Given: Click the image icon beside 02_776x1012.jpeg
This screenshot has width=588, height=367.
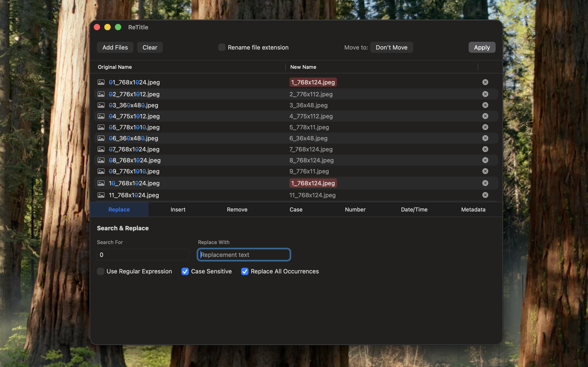Looking at the screenshot, I should (x=101, y=94).
